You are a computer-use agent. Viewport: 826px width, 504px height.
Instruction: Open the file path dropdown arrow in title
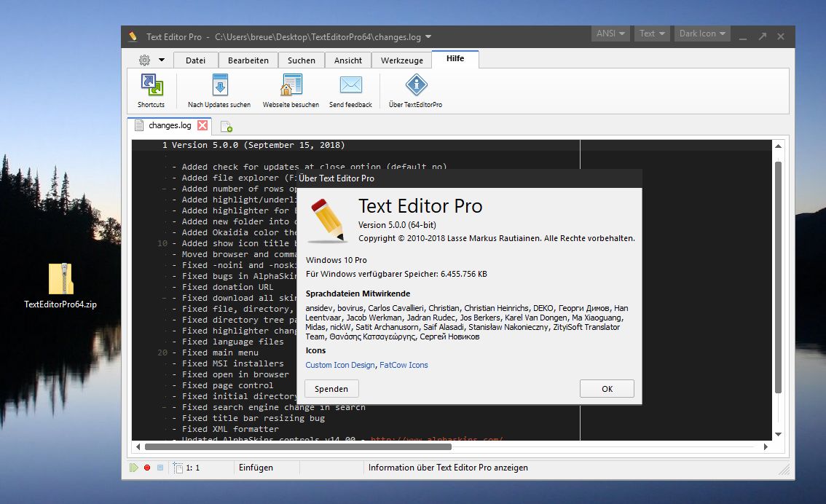(x=428, y=37)
